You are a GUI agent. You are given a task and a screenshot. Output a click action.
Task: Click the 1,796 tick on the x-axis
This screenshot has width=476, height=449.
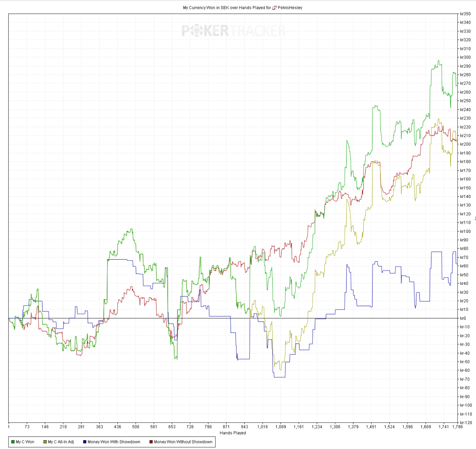[x=457, y=427]
